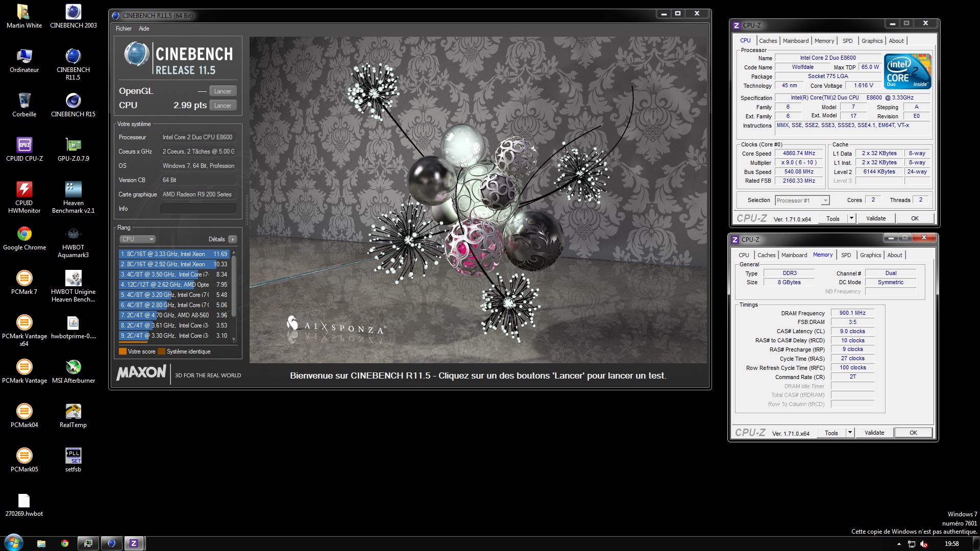Open SPD tab in lower CPU-Z window
Image resolution: width=980 pixels, height=551 pixels.
846,255
